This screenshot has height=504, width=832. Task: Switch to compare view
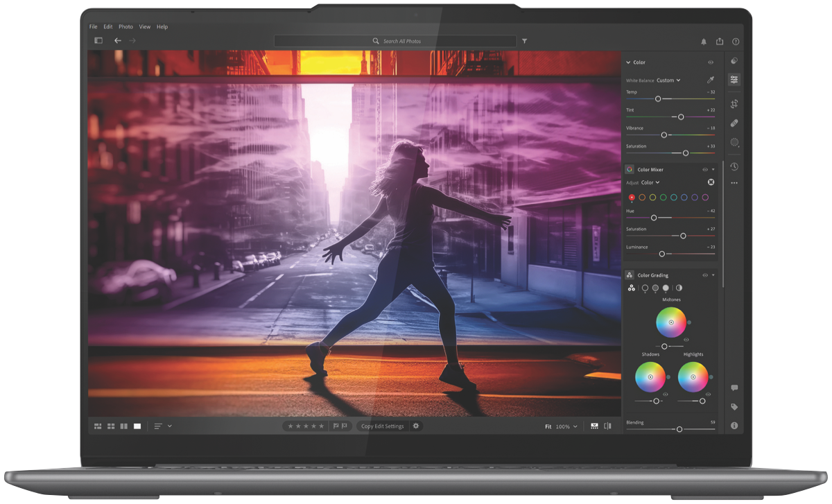point(124,426)
